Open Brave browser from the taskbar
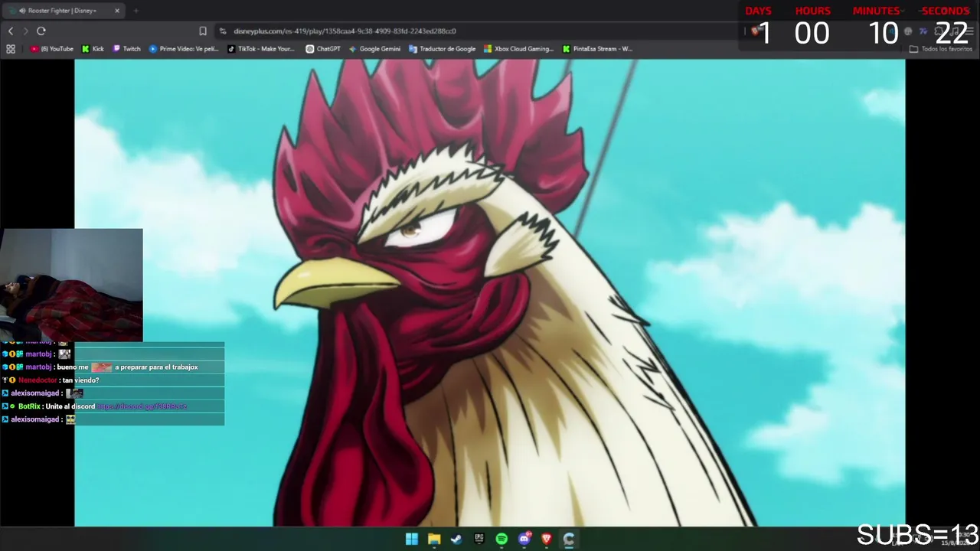The image size is (980, 551). point(547,539)
